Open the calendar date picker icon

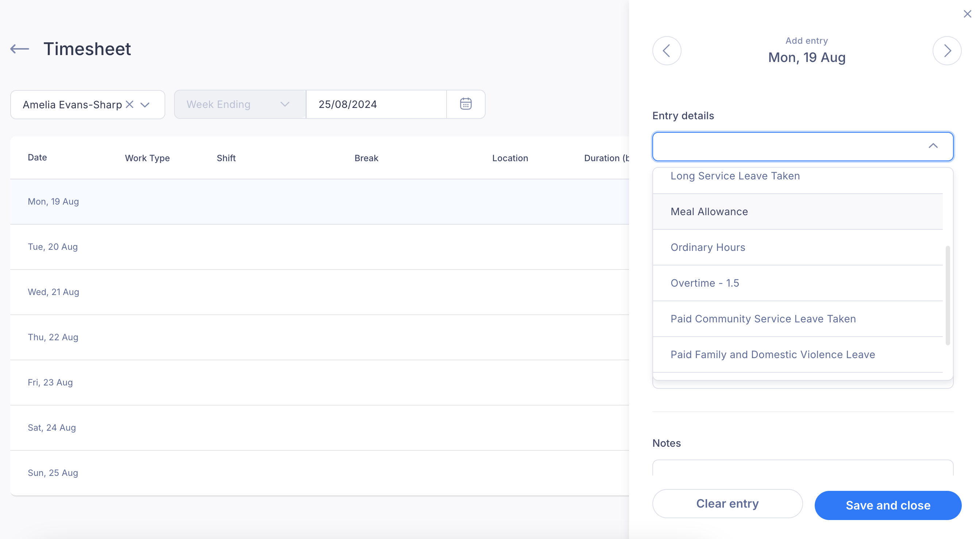(x=466, y=104)
